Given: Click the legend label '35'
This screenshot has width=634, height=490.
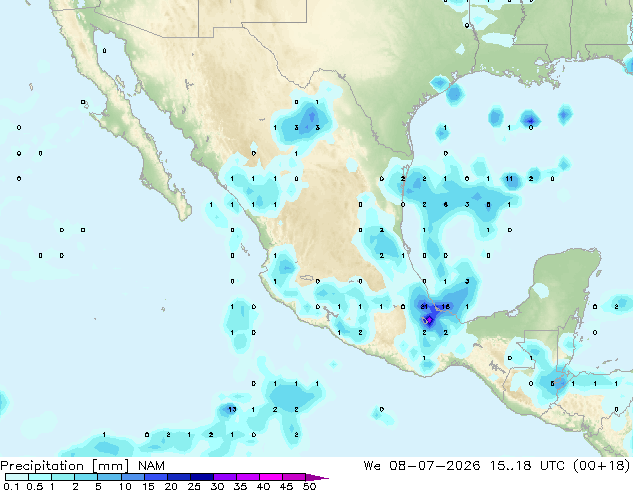Looking at the screenshot, I should [x=240, y=486].
